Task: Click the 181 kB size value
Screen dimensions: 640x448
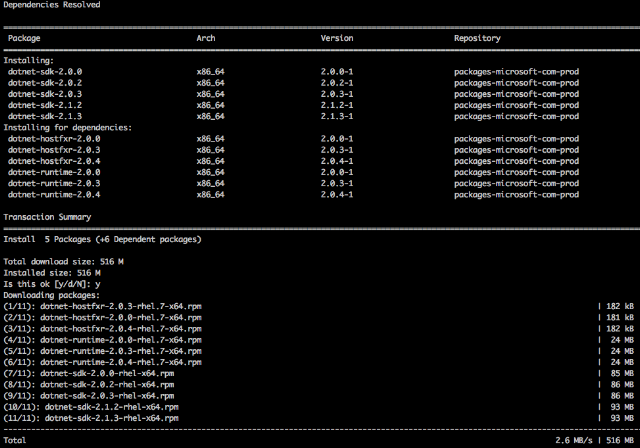Action: tap(620, 318)
